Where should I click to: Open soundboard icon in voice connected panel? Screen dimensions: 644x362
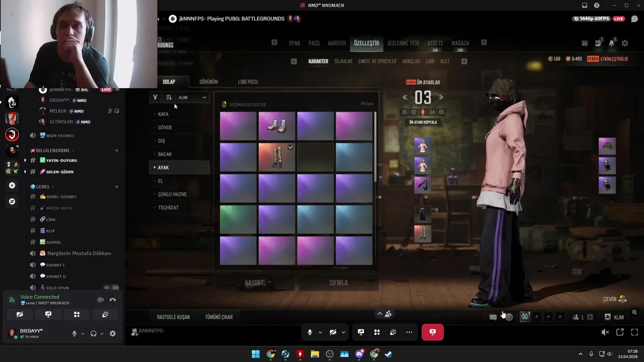(x=105, y=314)
